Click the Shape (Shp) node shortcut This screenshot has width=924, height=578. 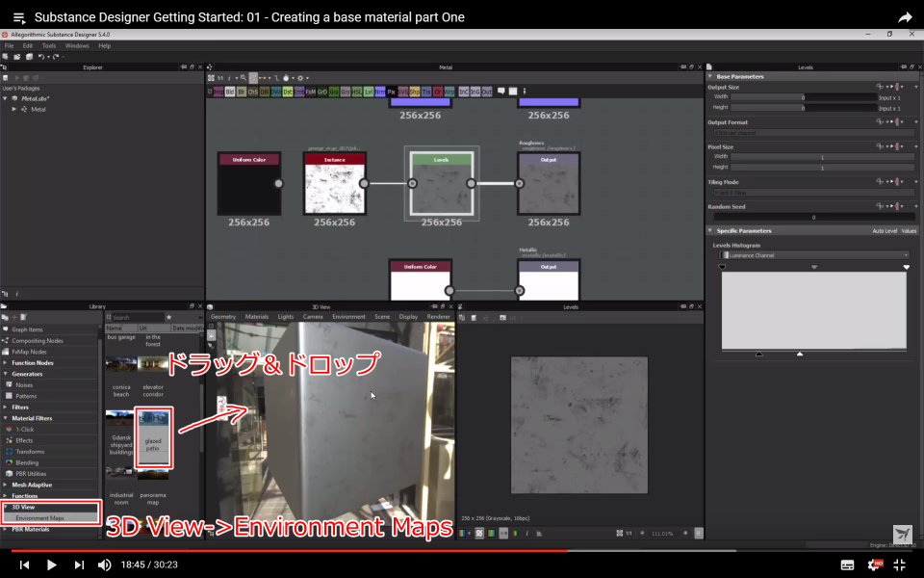point(415,92)
